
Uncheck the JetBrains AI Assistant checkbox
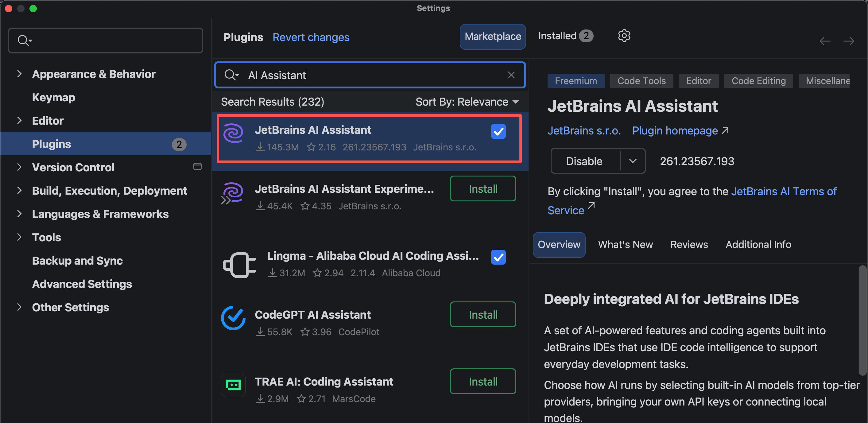point(498,131)
